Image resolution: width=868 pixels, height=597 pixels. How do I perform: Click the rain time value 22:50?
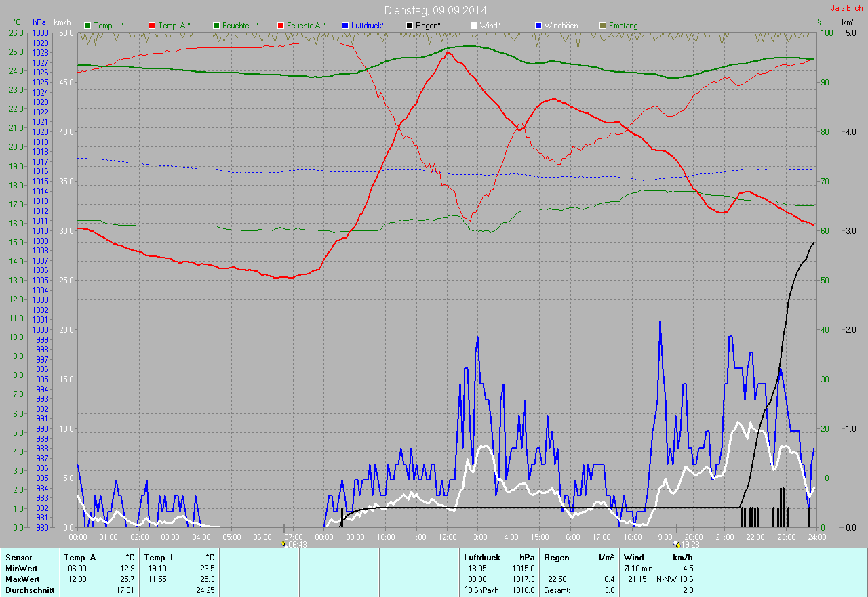tap(558, 579)
